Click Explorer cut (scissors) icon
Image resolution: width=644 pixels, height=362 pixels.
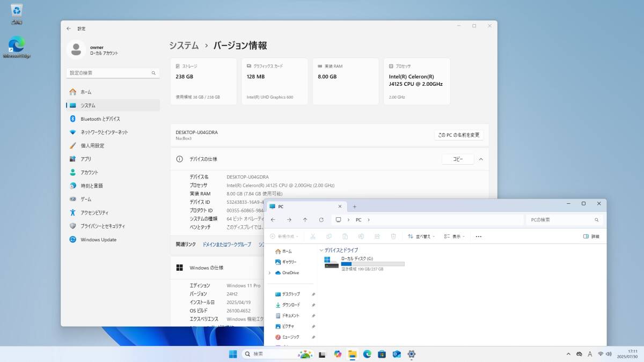[x=312, y=236]
